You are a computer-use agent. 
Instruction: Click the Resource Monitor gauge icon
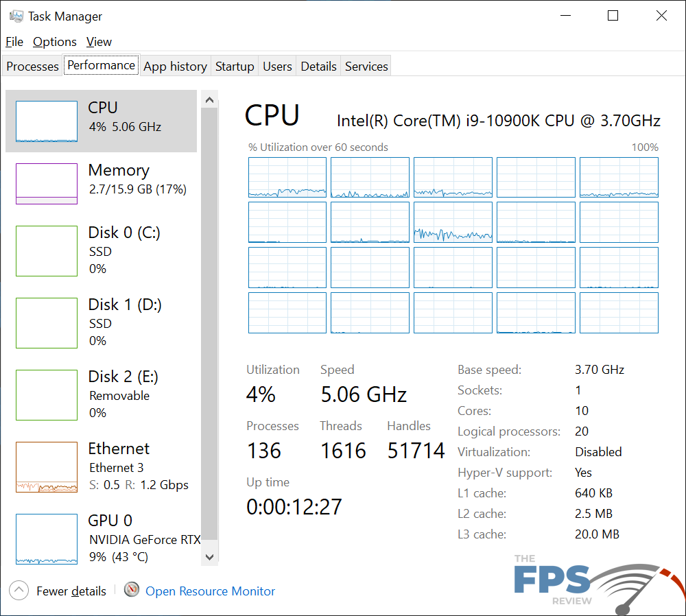tap(131, 590)
